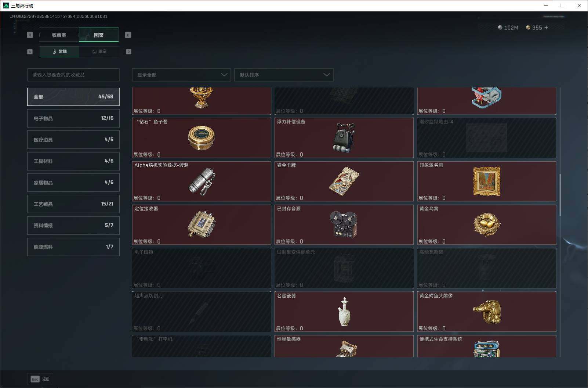The width and height of the screenshot is (588, 388).
Task: Click the CN UID text at top left
Action: point(58,16)
